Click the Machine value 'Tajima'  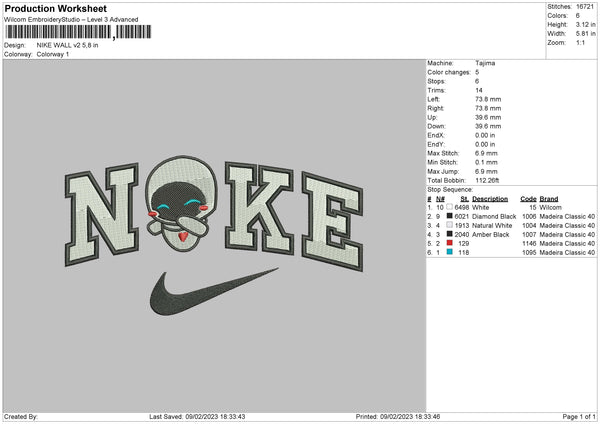[485, 63]
